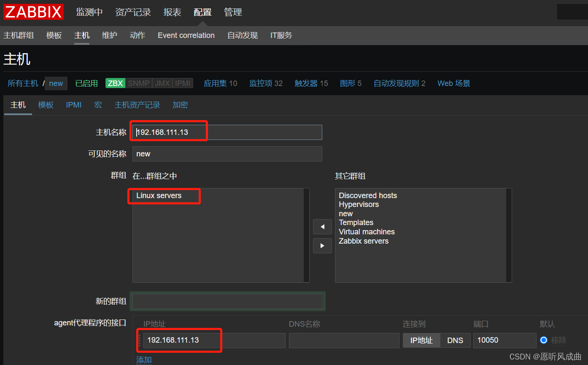This screenshot has height=365, width=588.
Task: Open 监控项 32 link
Action: coord(266,83)
